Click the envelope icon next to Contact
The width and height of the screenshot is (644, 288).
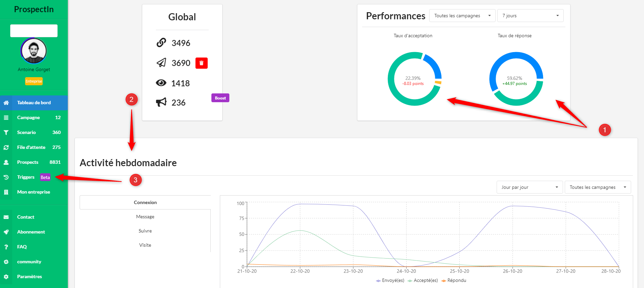pyautogui.click(x=6, y=217)
